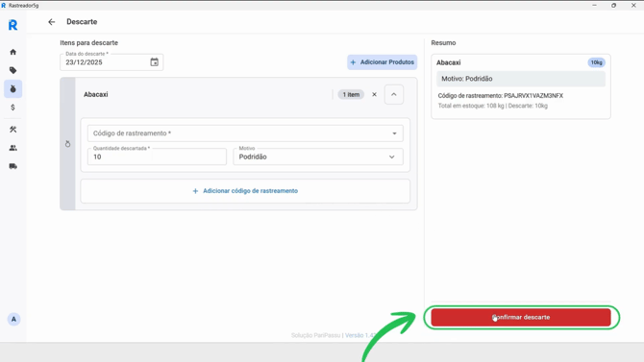Click the blue R logo in sidebar

[13, 25]
